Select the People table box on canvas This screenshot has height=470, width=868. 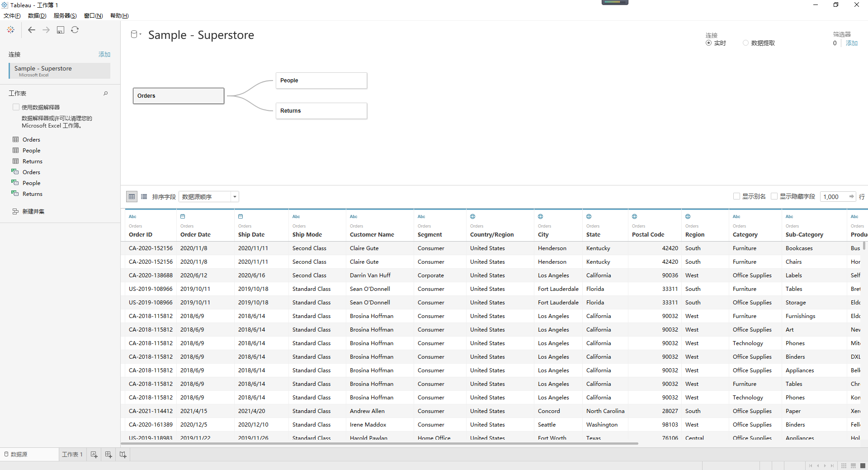321,81
